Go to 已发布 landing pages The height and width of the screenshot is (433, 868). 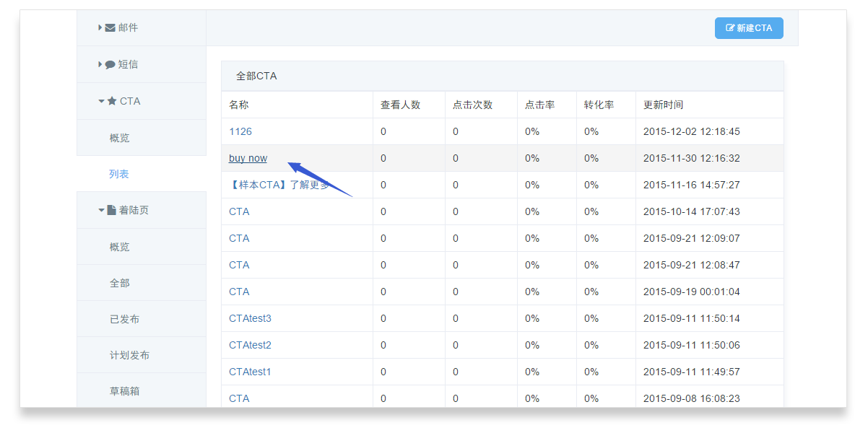[124, 319]
